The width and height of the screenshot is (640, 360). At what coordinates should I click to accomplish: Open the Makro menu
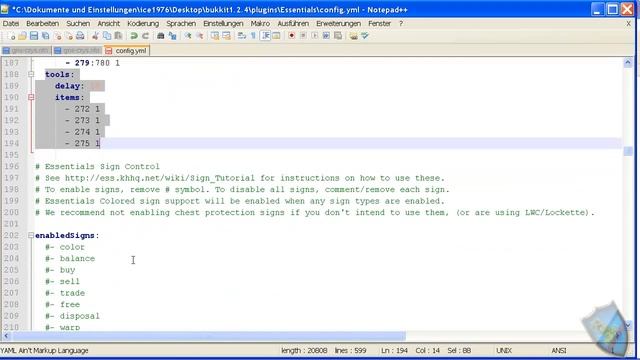(260, 24)
